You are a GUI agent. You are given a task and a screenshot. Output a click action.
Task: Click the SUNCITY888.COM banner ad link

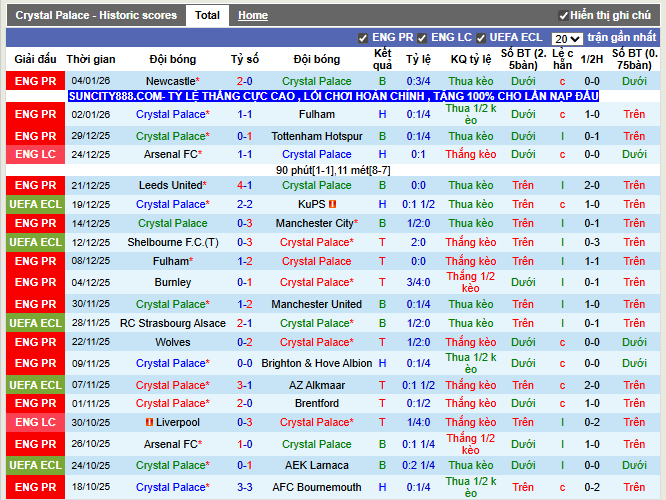pyautogui.click(x=333, y=96)
